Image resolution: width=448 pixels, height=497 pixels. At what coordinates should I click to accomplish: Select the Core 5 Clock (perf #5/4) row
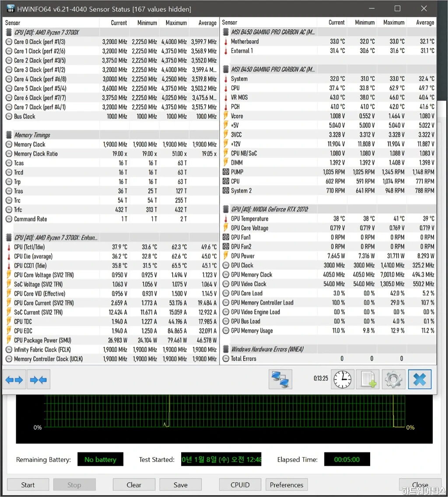[111, 88]
